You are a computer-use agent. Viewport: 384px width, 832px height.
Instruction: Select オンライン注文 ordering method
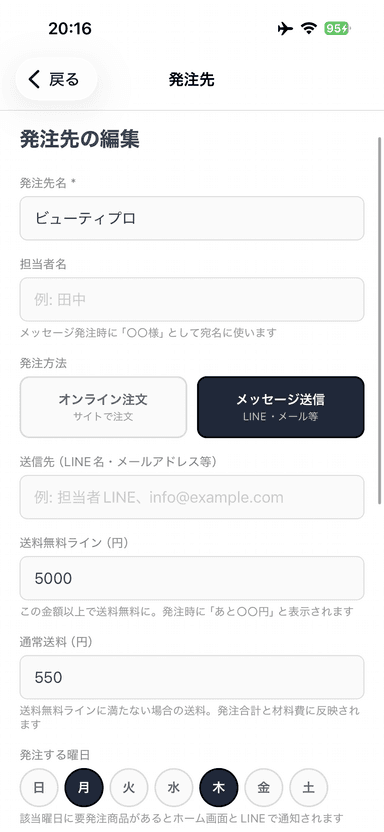tap(103, 407)
